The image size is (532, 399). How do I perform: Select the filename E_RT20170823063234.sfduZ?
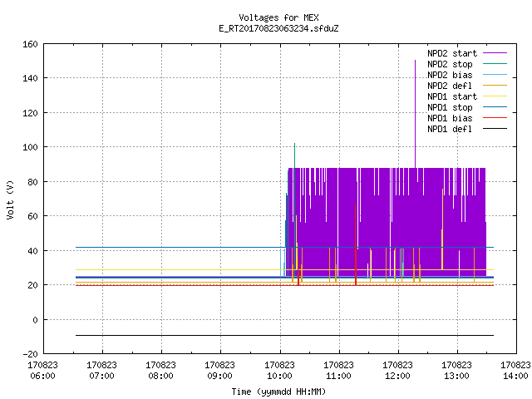[x=278, y=28]
